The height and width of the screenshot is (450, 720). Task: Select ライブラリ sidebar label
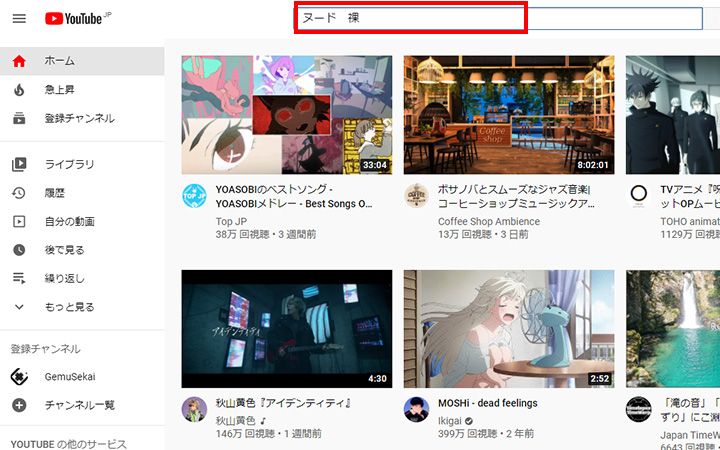pos(69,164)
